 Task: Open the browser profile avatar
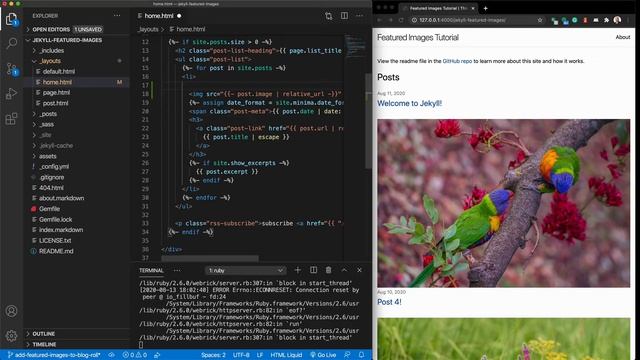617,20
